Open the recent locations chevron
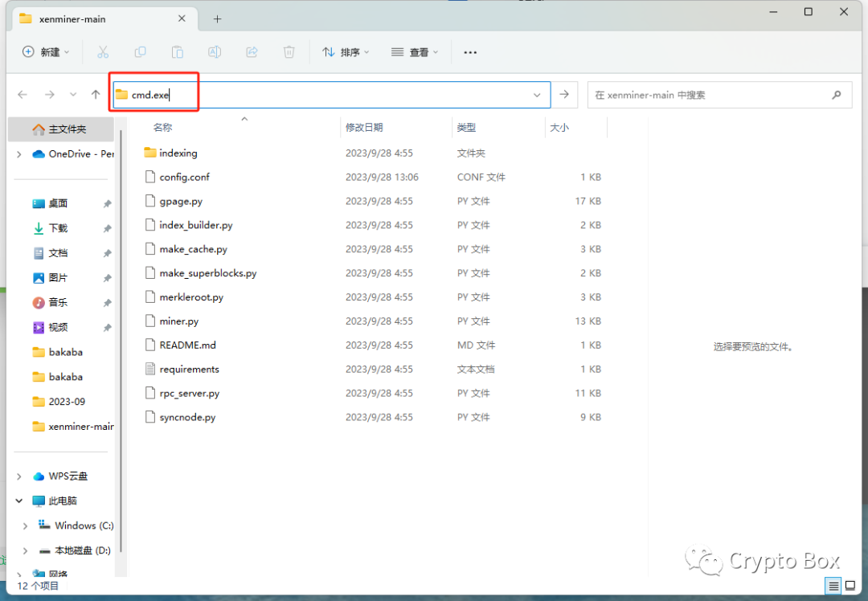 (73, 95)
